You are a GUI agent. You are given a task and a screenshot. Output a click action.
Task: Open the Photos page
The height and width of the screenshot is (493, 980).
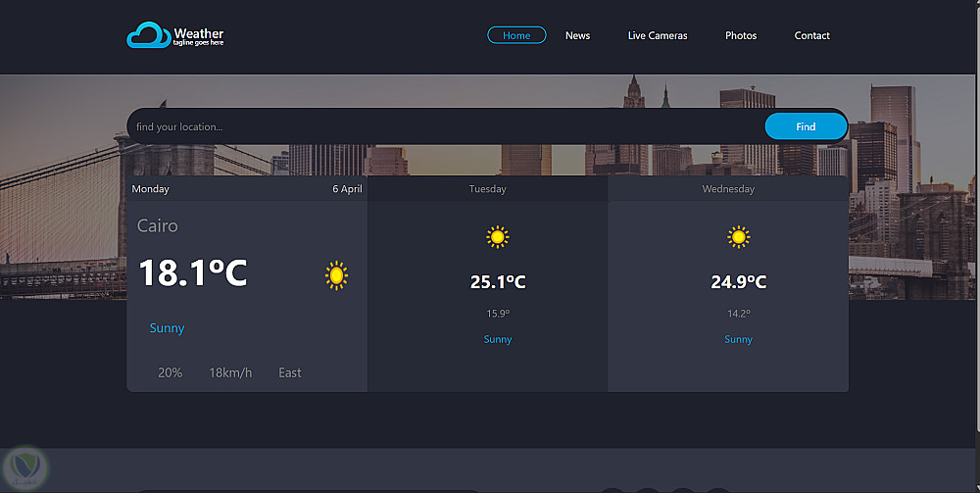click(741, 35)
